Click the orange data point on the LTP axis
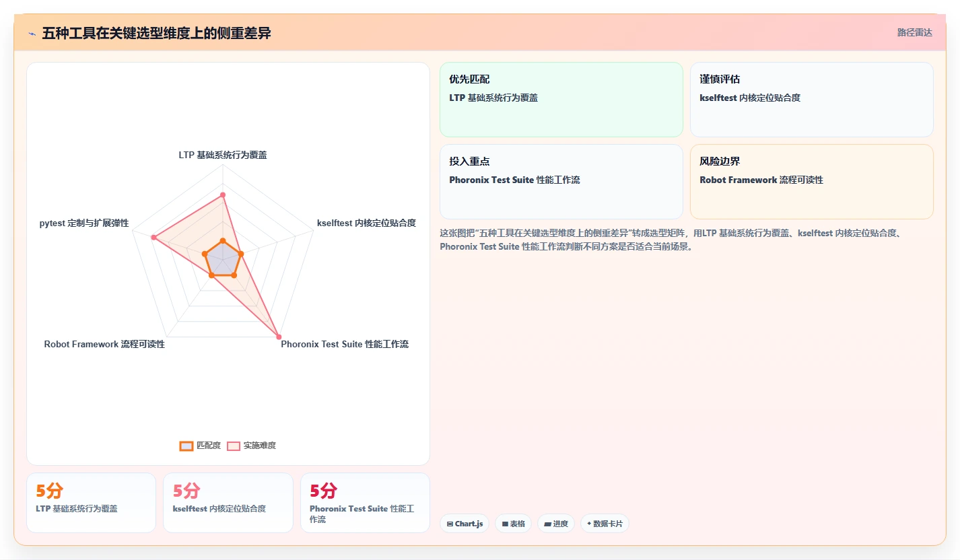Viewport: 960px width, 560px height. [223, 241]
